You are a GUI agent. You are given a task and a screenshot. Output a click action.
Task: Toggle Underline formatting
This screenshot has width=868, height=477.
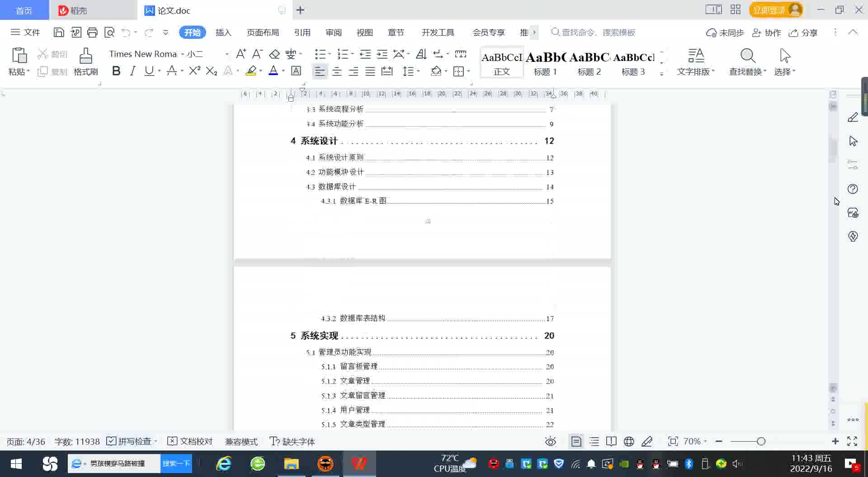[x=149, y=71]
